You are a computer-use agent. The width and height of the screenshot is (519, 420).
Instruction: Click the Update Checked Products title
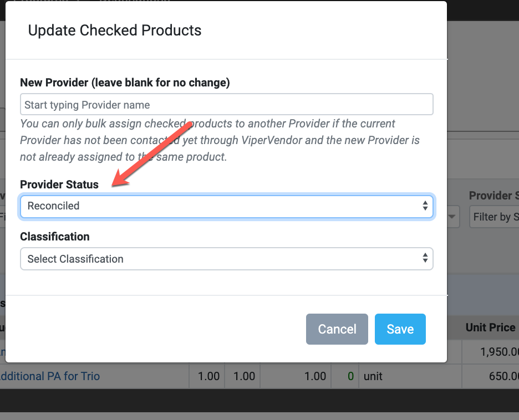(115, 30)
